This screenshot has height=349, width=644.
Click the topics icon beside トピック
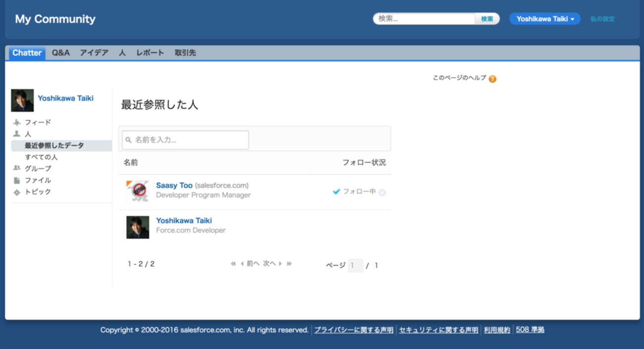(17, 192)
